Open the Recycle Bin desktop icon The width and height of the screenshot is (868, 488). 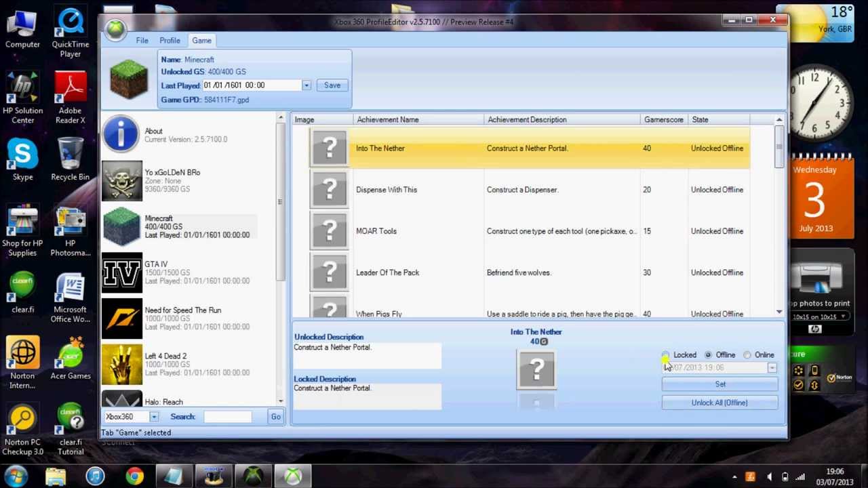pyautogui.click(x=71, y=159)
